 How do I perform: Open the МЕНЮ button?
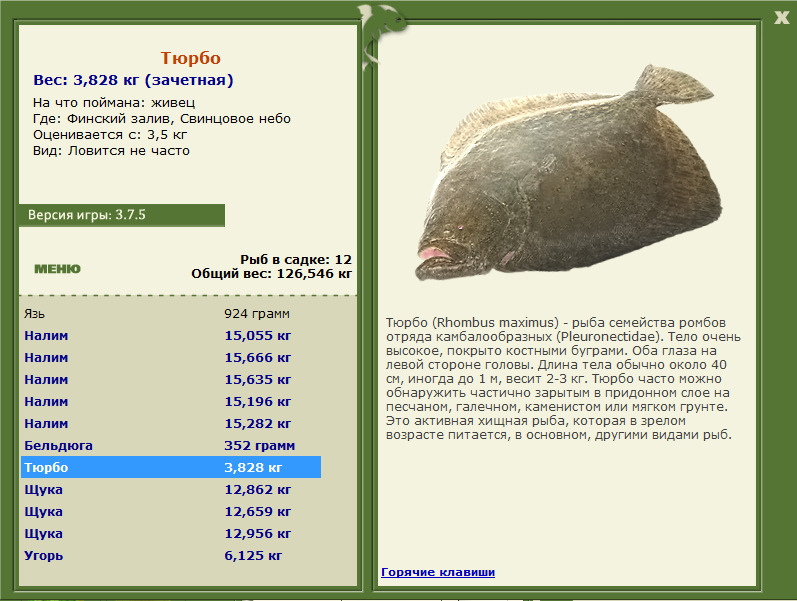57,269
